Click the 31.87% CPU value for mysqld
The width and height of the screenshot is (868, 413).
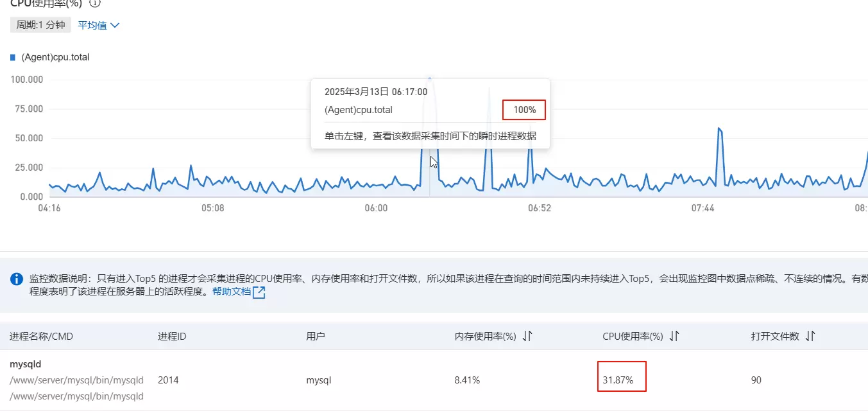[x=618, y=380]
